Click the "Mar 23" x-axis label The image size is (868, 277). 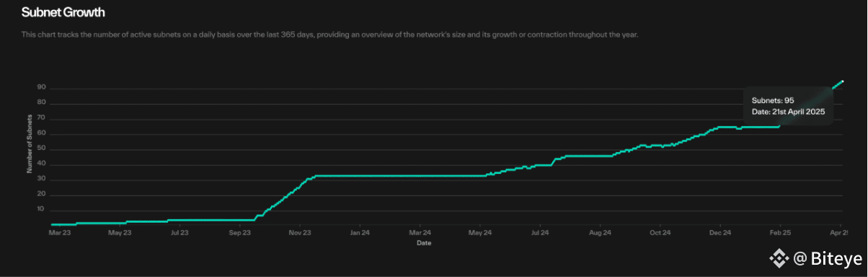pos(60,233)
